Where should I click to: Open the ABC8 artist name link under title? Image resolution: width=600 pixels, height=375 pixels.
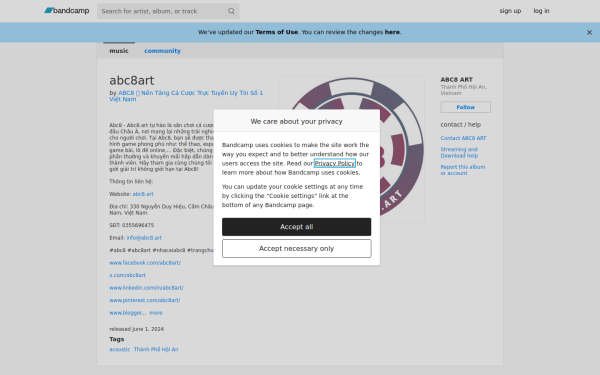(x=186, y=96)
